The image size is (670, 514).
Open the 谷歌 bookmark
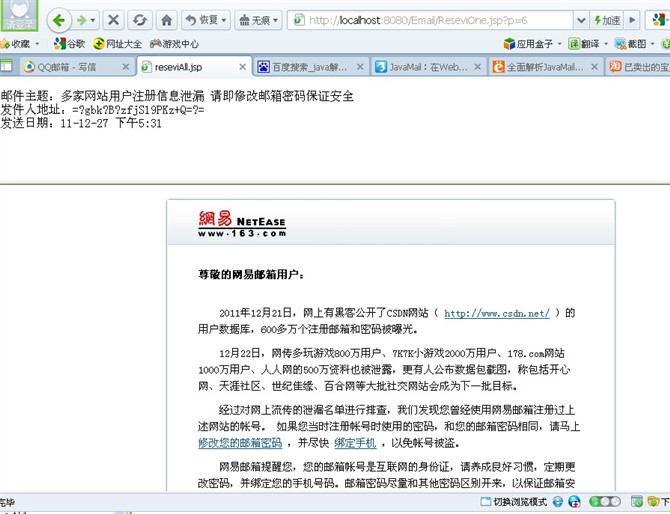(70, 44)
